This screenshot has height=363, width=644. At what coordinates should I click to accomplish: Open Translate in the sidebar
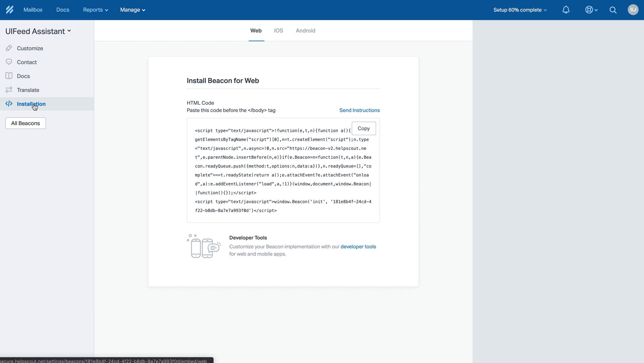tap(47, 90)
